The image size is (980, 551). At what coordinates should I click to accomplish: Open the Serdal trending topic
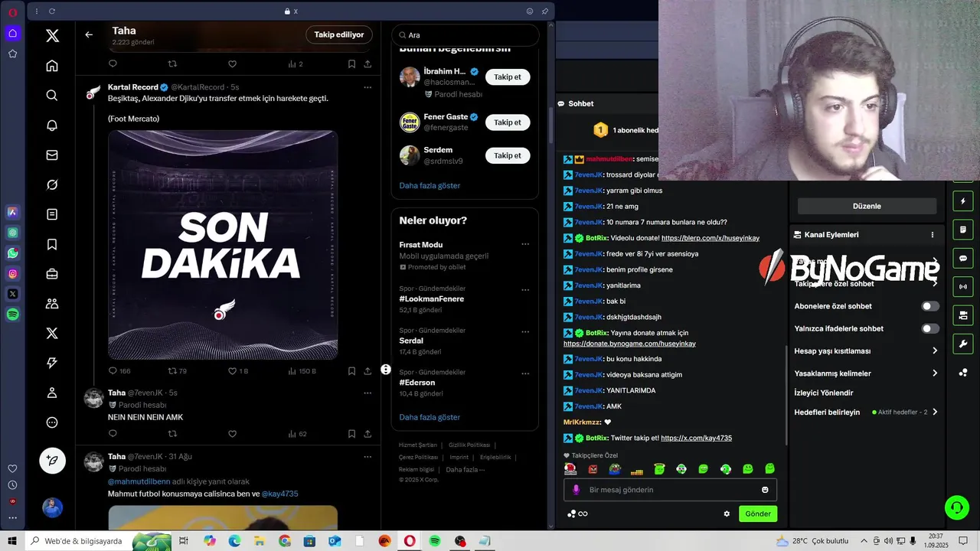[411, 341]
